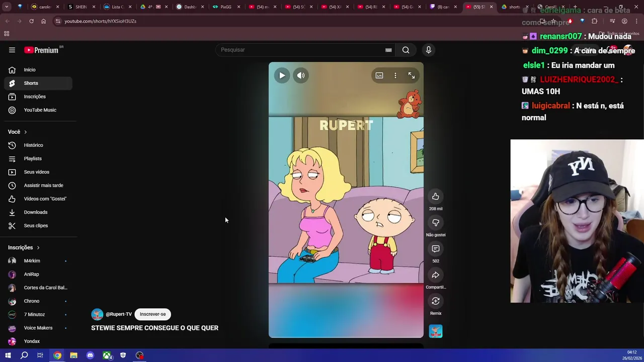Like the Short with thumbs up

click(x=436, y=197)
